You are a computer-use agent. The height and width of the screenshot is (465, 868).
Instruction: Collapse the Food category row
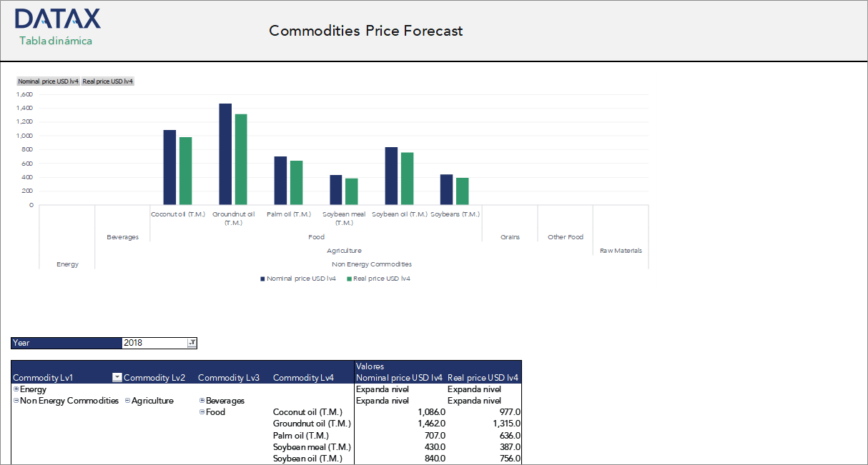coord(202,412)
